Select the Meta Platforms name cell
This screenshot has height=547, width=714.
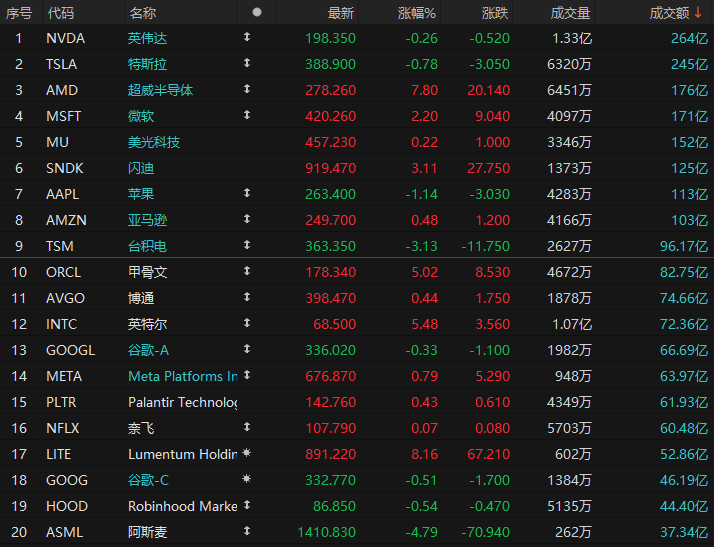point(183,376)
